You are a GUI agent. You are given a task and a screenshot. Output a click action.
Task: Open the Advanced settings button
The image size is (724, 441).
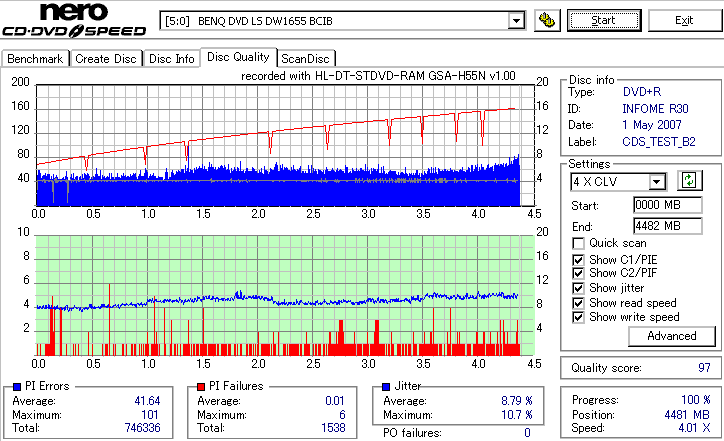(x=671, y=336)
